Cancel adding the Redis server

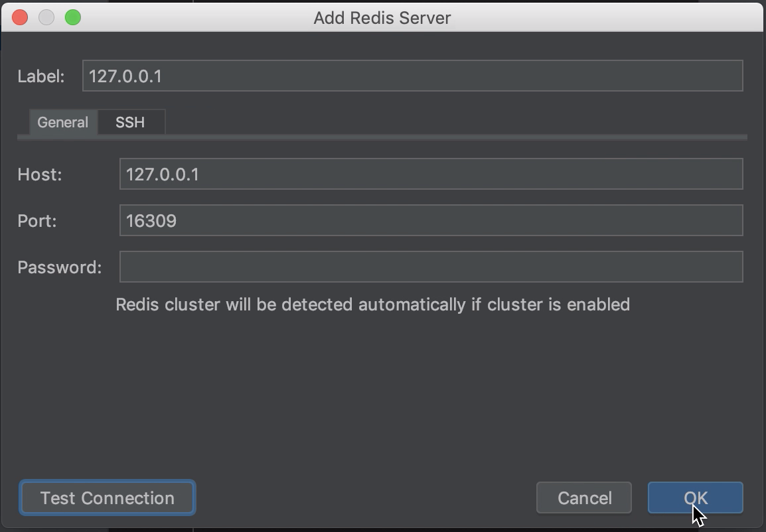(584, 498)
